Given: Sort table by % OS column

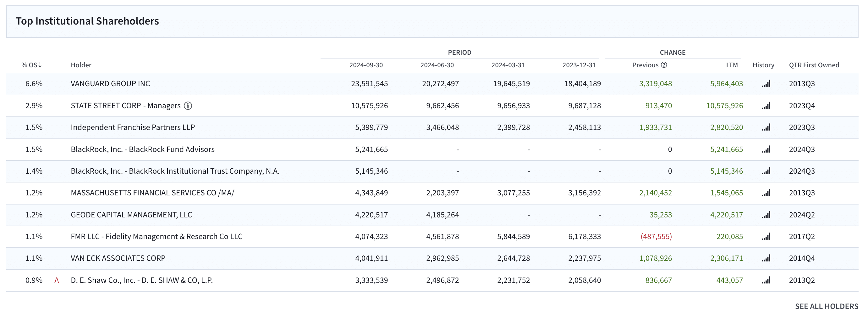Looking at the screenshot, I should point(31,65).
